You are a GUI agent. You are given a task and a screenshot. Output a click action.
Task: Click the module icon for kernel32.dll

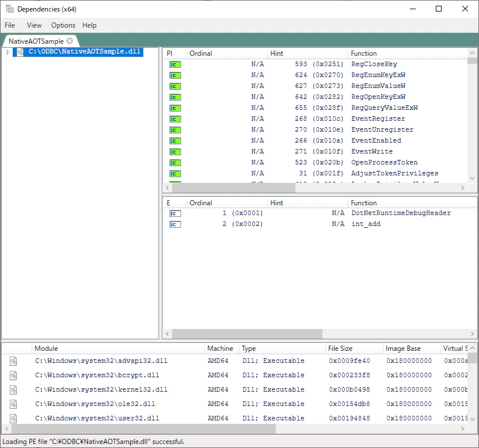(x=13, y=390)
